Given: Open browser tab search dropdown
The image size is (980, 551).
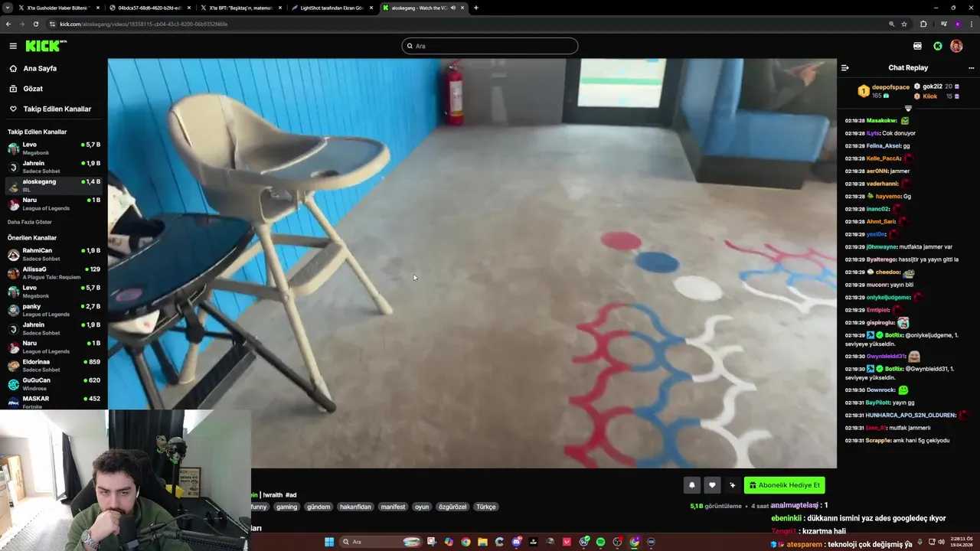Looking at the screenshot, I should pyautogui.click(x=6, y=8).
